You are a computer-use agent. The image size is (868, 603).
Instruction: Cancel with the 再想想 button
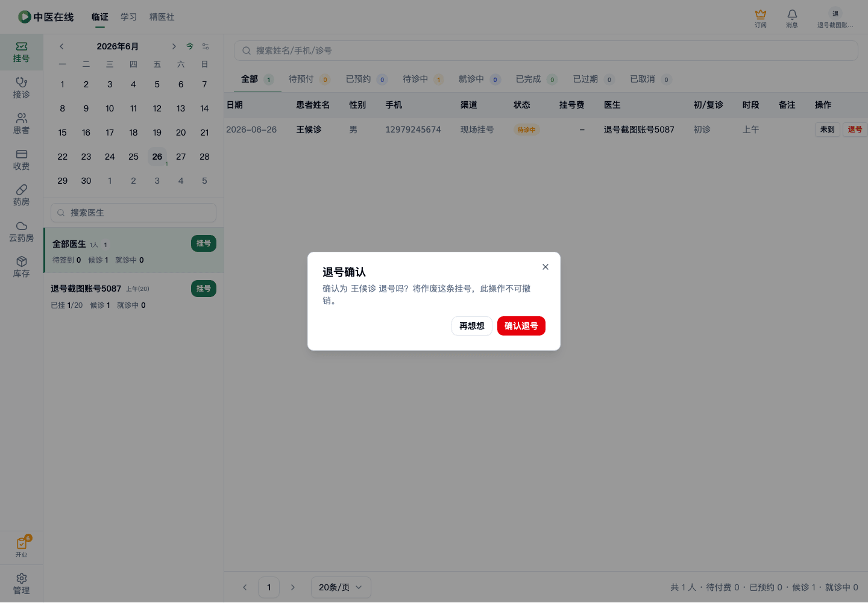[472, 326]
